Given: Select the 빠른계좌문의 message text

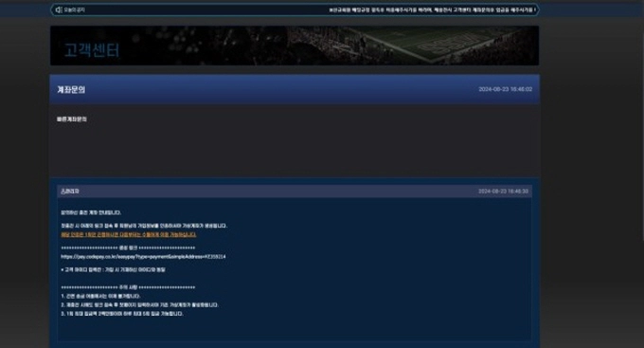Looking at the screenshot, I should [71, 119].
